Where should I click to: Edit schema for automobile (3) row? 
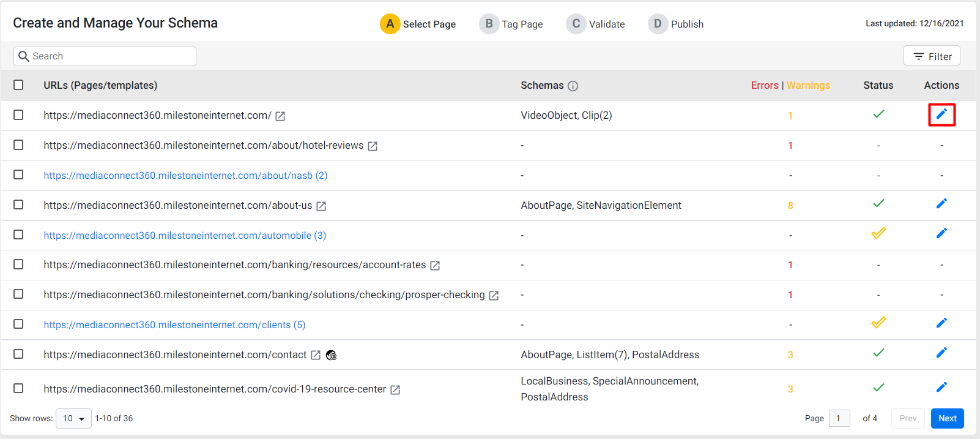point(941,233)
